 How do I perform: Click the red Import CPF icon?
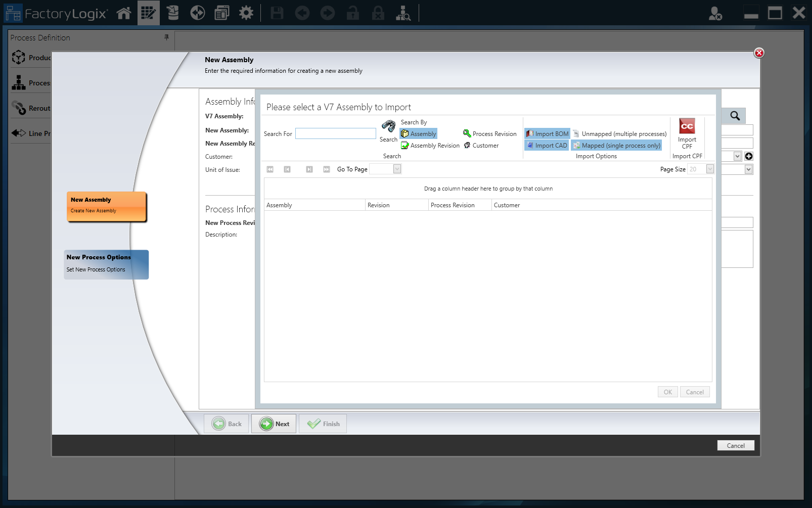(687, 126)
